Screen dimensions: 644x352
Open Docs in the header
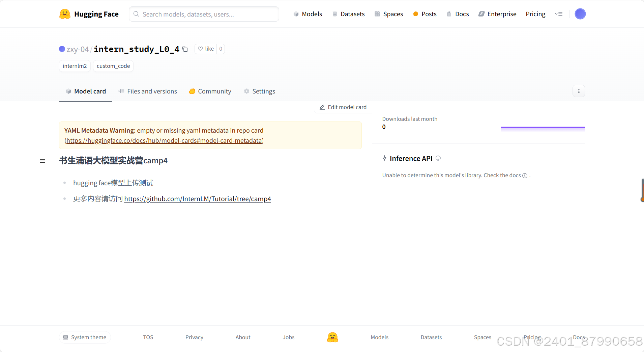pos(458,14)
